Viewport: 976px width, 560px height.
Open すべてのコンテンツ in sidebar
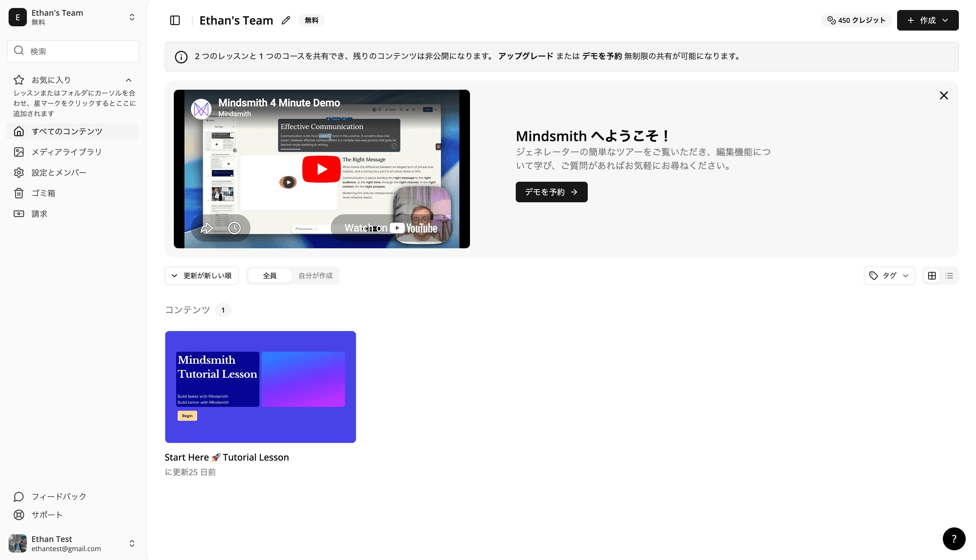(73, 131)
